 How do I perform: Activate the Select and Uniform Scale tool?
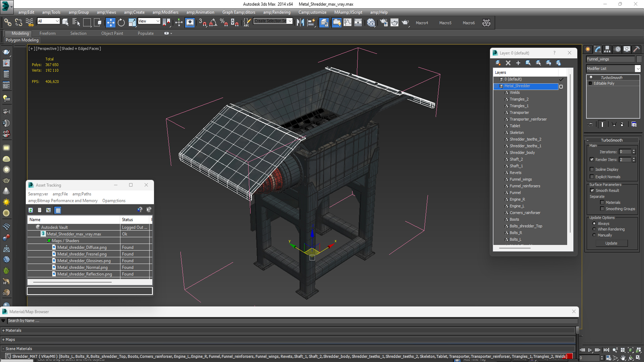point(132,22)
